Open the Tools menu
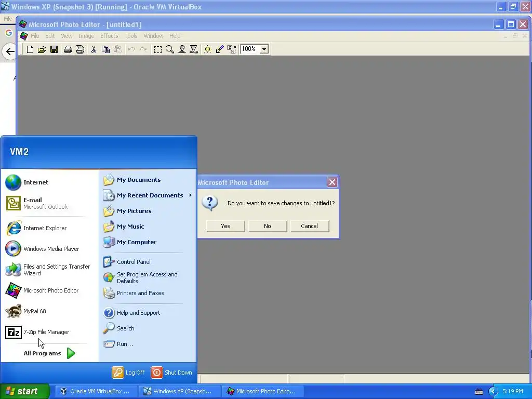This screenshot has height=399, width=532. pyautogui.click(x=130, y=36)
